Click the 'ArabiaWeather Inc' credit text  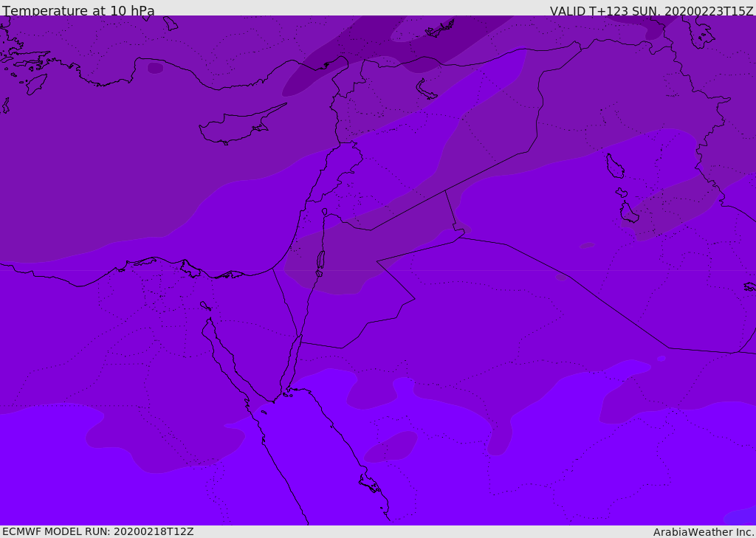(x=704, y=532)
